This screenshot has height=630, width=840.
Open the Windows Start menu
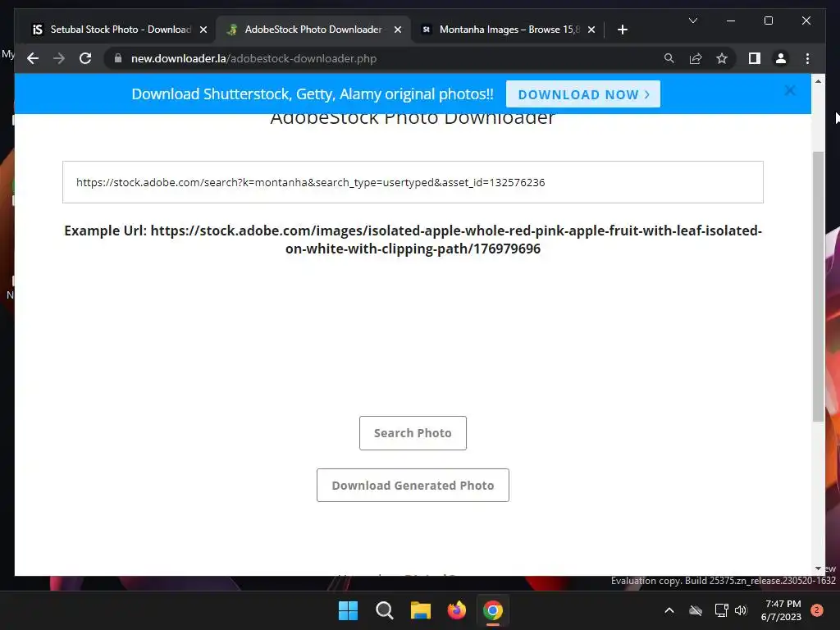click(348, 610)
